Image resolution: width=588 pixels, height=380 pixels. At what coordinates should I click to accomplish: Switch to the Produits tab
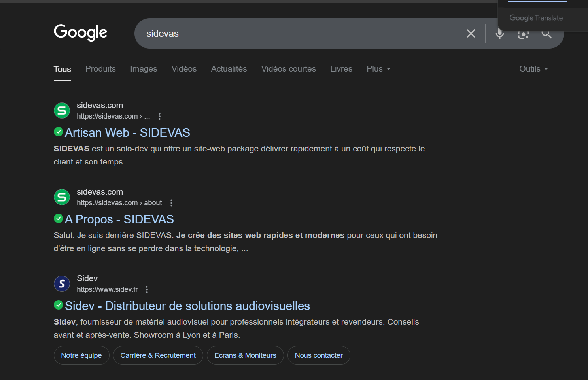coord(100,69)
